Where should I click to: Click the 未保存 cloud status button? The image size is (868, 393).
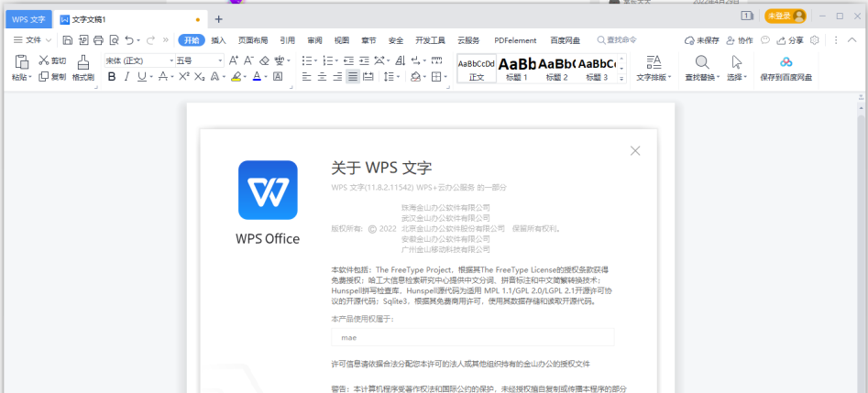tap(702, 40)
